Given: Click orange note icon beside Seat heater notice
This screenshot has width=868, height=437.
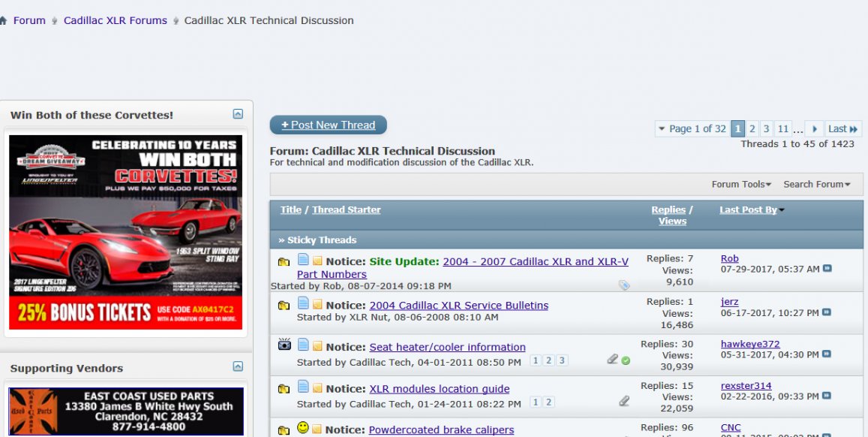Looking at the screenshot, I should point(317,347).
